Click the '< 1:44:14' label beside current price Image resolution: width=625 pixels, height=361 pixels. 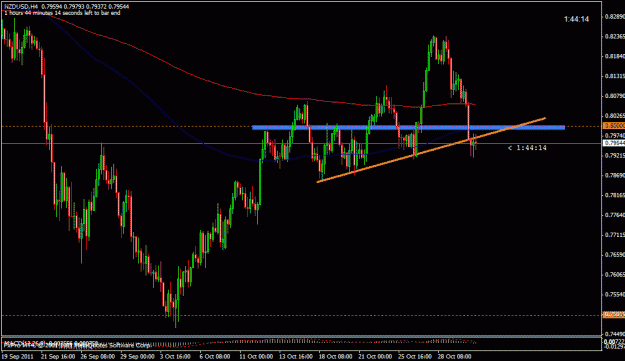pyautogui.click(x=527, y=148)
